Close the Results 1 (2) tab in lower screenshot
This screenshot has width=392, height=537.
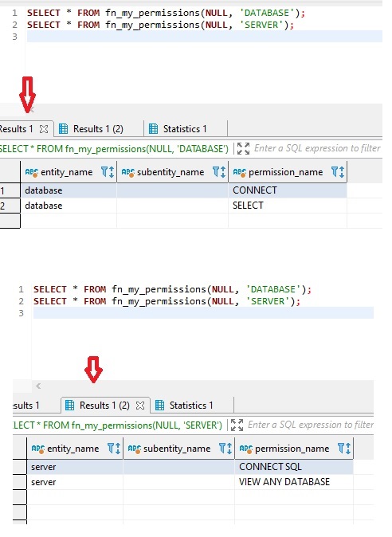(x=140, y=406)
